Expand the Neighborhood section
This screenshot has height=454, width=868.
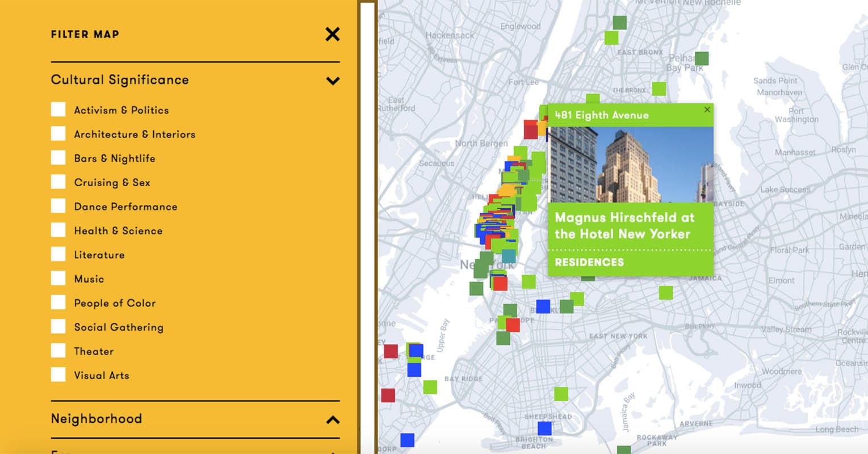tap(332, 419)
